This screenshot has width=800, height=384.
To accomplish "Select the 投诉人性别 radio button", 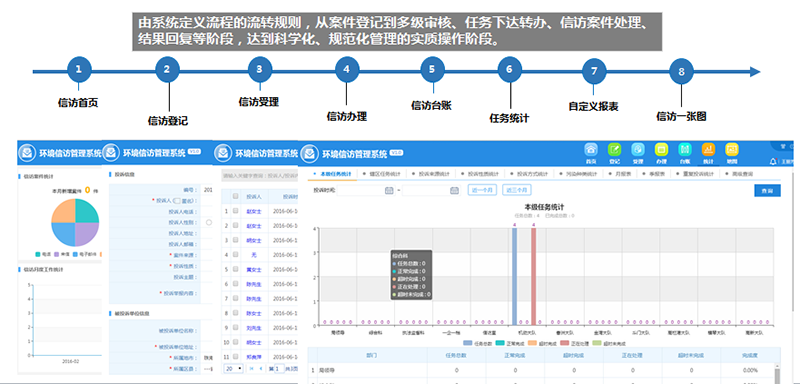I will point(209,222).
